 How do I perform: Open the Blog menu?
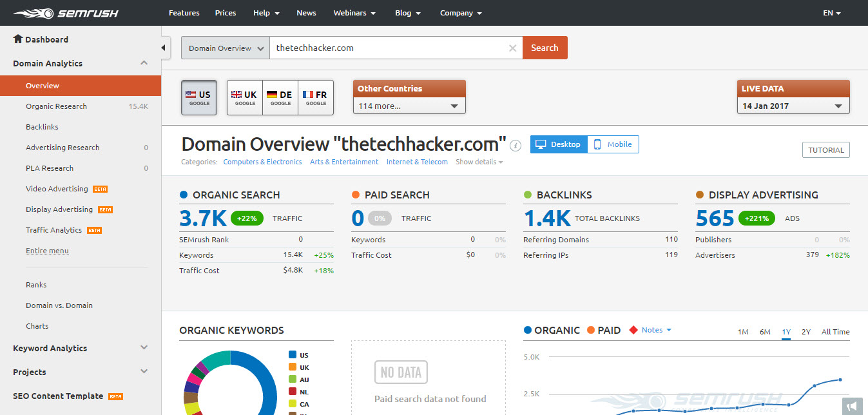point(407,12)
